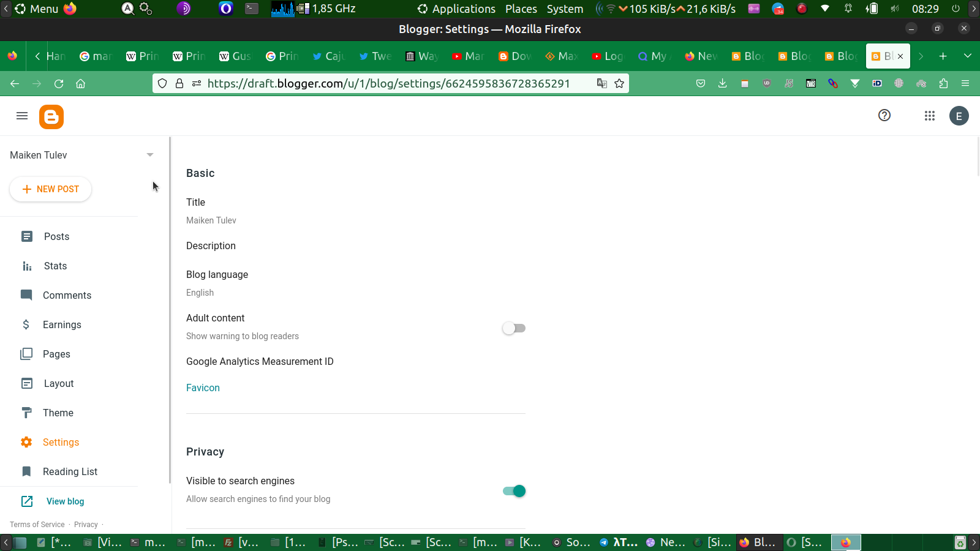
Task: Switch to the Way tab
Action: pos(421,56)
